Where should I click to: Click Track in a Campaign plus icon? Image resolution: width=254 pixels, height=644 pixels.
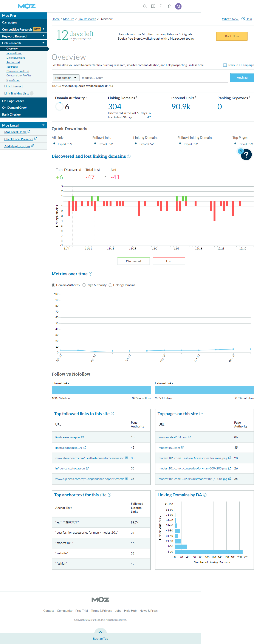(225, 65)
